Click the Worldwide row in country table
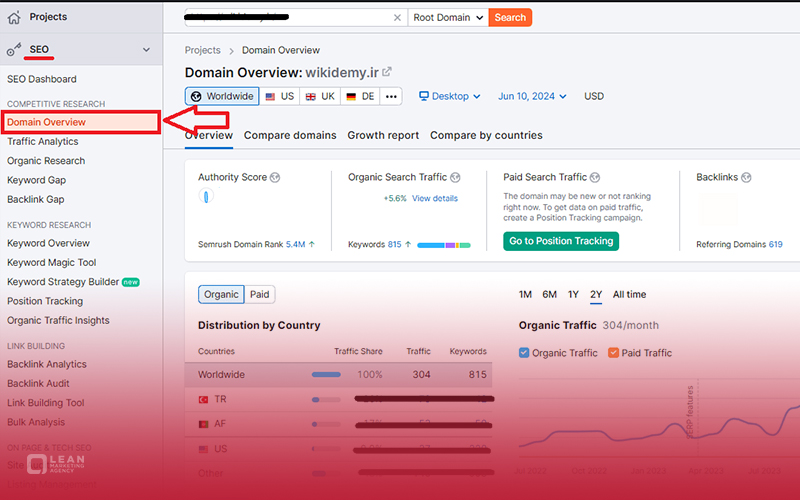Viewport: 800px width, 500px height. (338, 374)
